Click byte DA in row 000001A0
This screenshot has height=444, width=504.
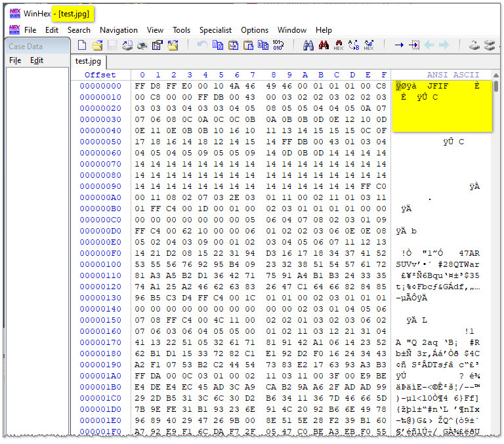(156, 376)
